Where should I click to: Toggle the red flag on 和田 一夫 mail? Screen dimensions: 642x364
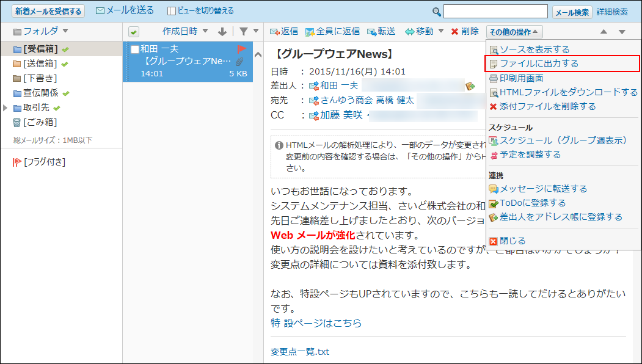[241, 49]
